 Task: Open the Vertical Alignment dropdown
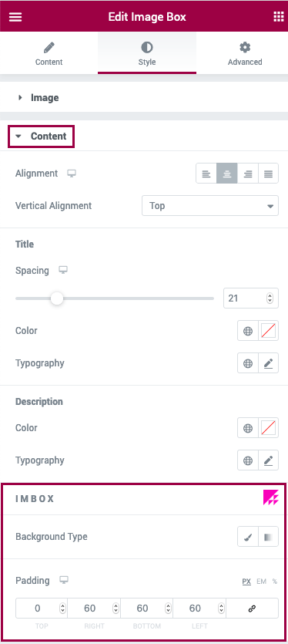(x=210, y=206)
